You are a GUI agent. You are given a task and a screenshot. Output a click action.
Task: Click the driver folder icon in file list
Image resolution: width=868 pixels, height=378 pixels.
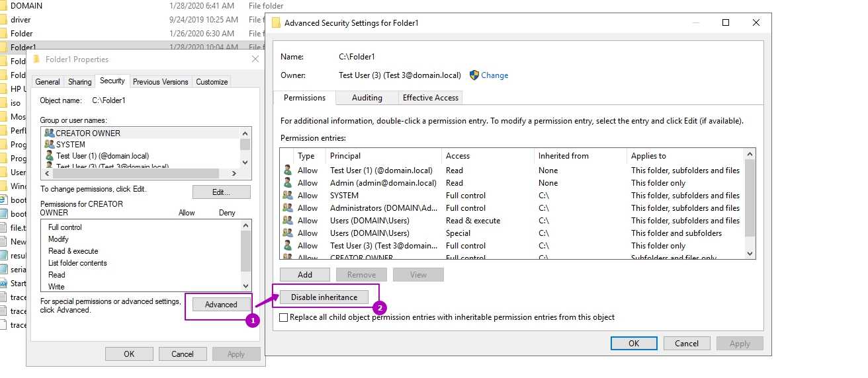point(3,20)
